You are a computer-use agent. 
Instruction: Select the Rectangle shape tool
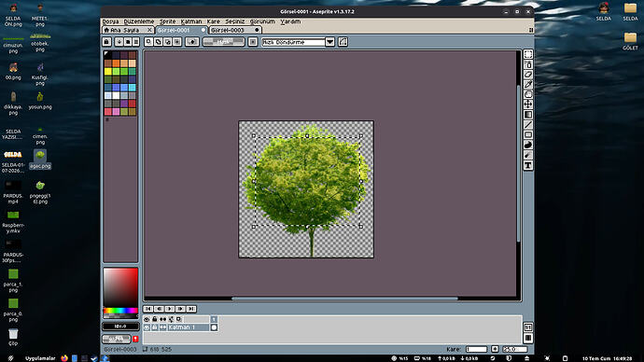[528, 134]
